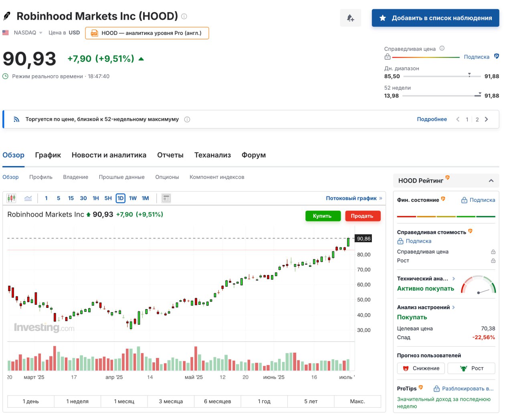
Task: Click the news table icon in chart toolbar
Action: coord(166,198)
